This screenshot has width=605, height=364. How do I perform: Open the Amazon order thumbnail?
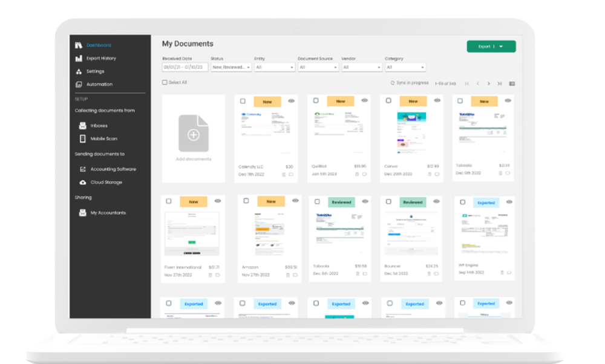tap(270, 233)
